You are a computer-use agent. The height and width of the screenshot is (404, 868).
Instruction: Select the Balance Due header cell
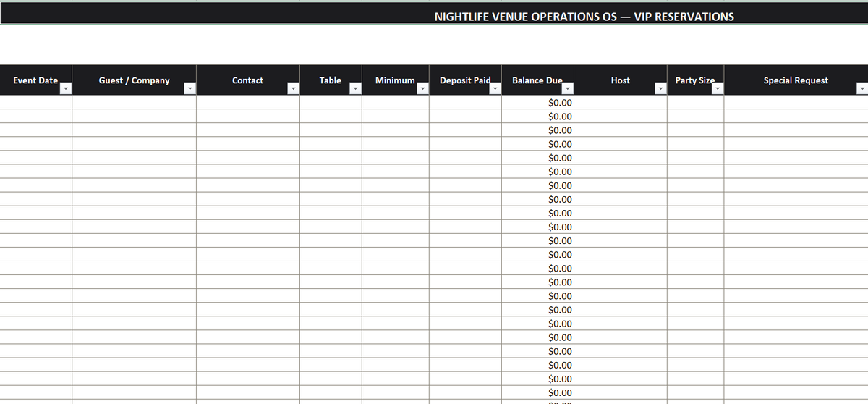537,80
